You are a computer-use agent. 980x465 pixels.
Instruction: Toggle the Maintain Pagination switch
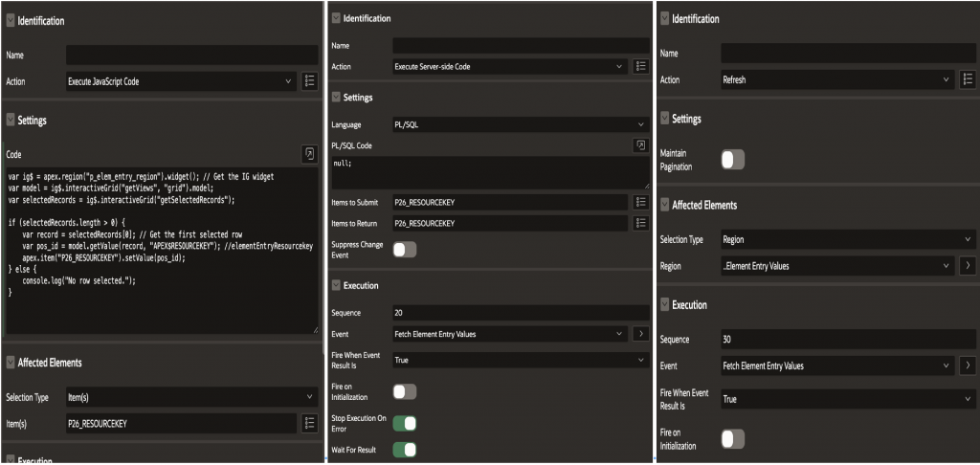(x=732, y=160)
